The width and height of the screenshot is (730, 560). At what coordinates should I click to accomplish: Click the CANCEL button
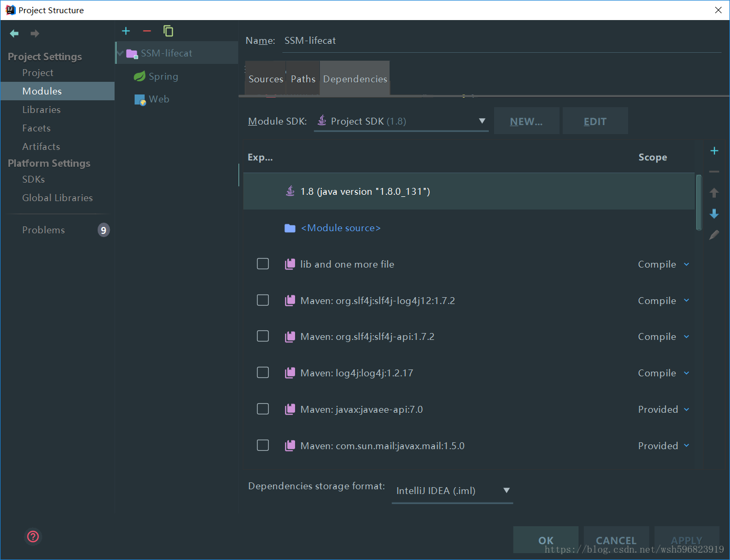pos(616,540)
